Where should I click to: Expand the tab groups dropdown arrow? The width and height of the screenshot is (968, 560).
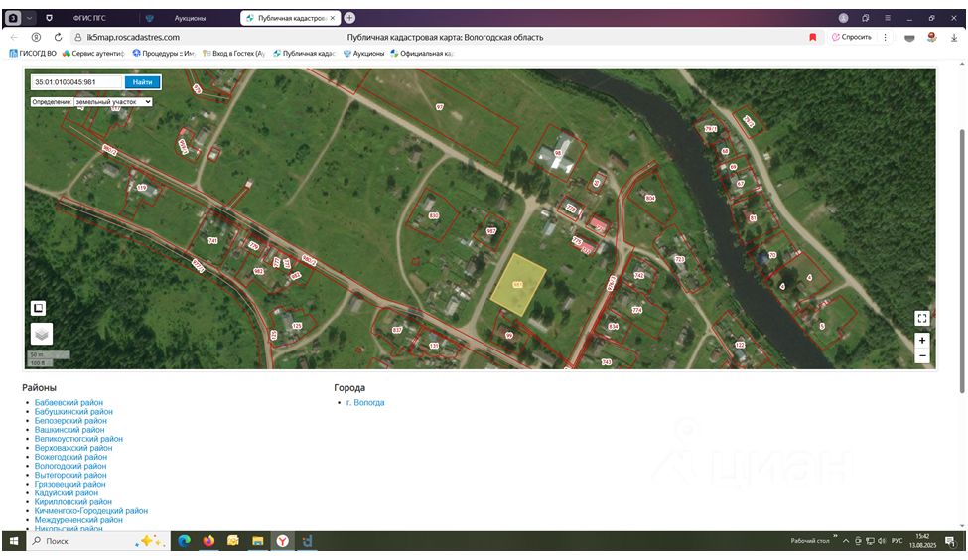[30, 18]
